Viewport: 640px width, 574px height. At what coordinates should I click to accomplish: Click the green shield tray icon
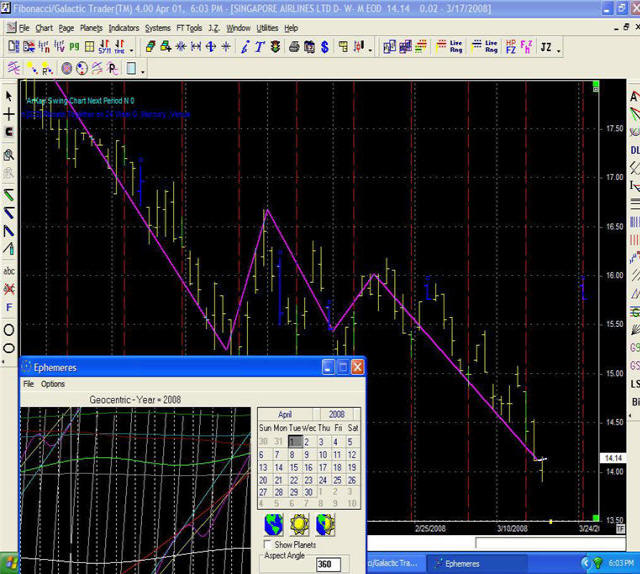[x=598, y=563]
